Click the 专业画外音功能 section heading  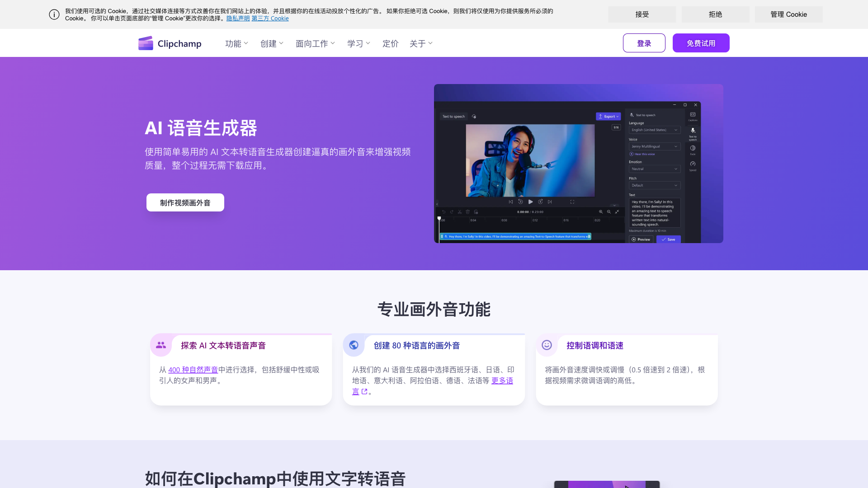tap(434, 310)
